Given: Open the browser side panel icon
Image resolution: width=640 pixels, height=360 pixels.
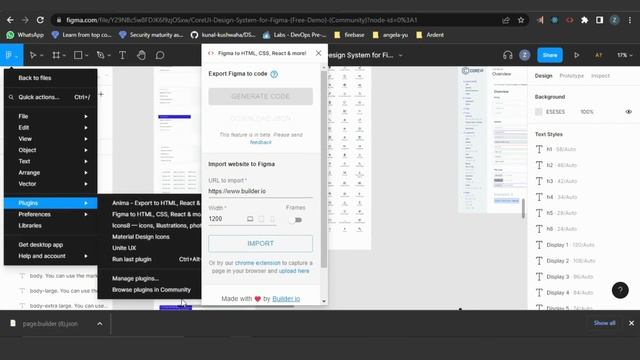Looking at the screenshot, I should (x=599, y=20).
